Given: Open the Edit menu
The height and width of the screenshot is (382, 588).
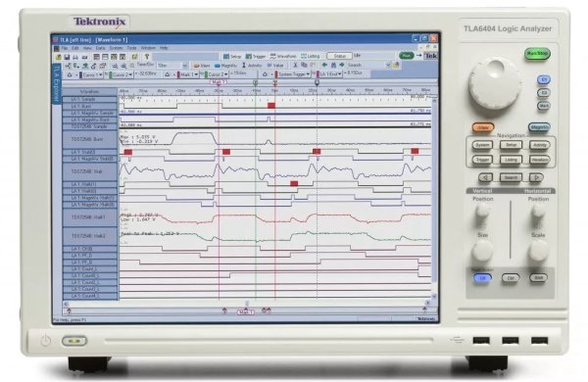Looking at the screenshot, I should [75, 48].
